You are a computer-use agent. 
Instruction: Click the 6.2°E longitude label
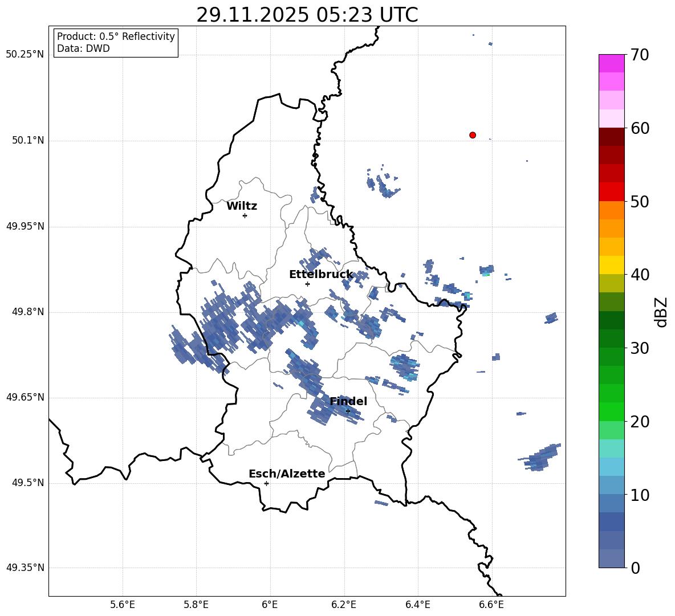[x=344, y=605]
